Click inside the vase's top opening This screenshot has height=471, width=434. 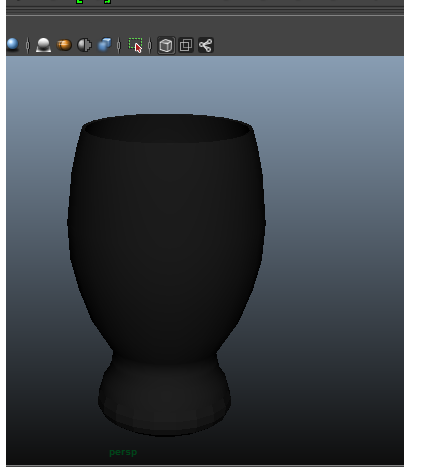(167, 129)
